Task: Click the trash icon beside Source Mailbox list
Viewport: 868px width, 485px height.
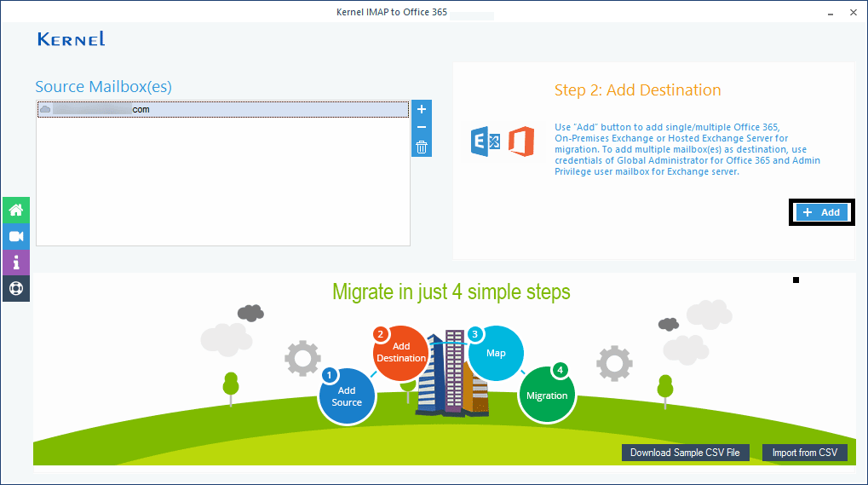Action: [x=422, y=147]
